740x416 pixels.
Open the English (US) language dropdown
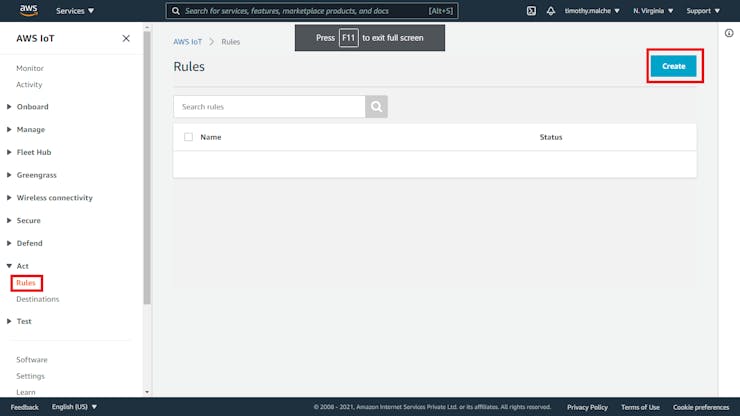[74, 407]
